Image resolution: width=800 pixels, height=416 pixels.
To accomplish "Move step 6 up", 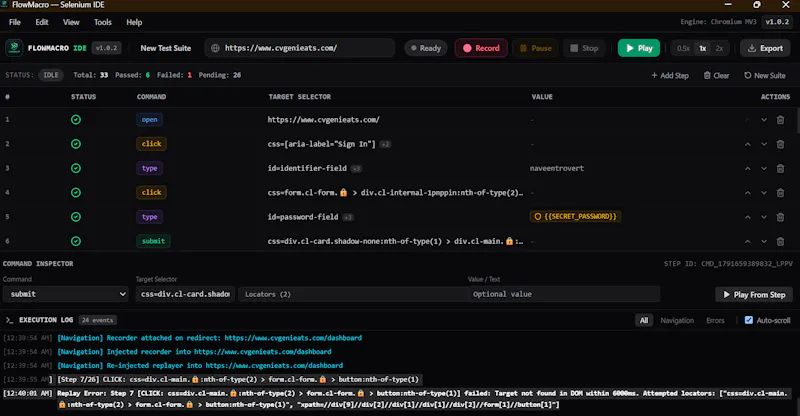I will point(747,241).
